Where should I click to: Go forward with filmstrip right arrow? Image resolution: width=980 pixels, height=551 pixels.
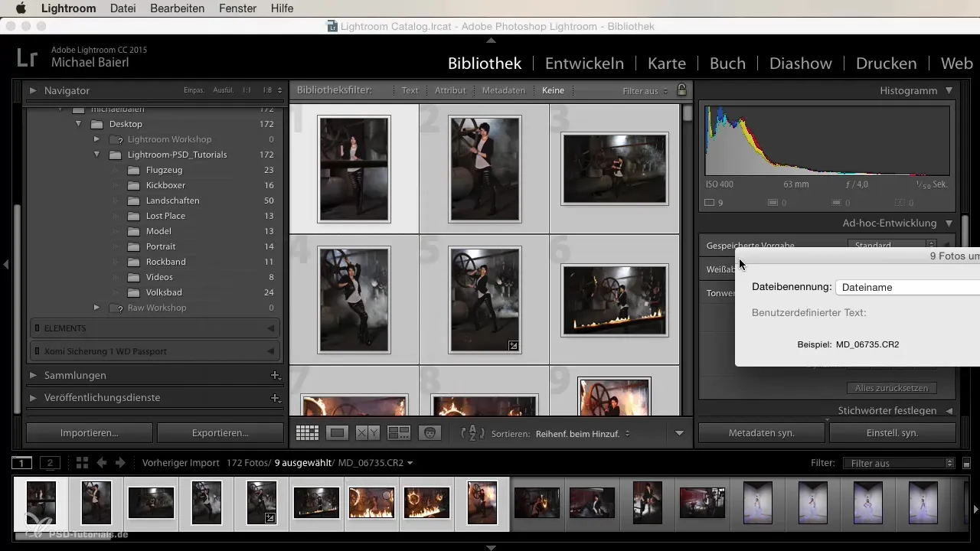119,463
